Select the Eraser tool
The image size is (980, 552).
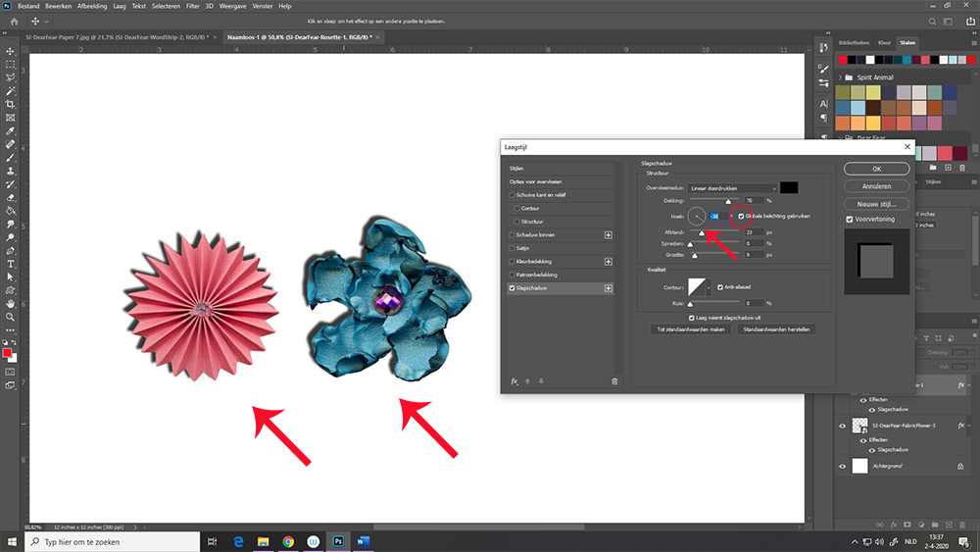point(10,197)
